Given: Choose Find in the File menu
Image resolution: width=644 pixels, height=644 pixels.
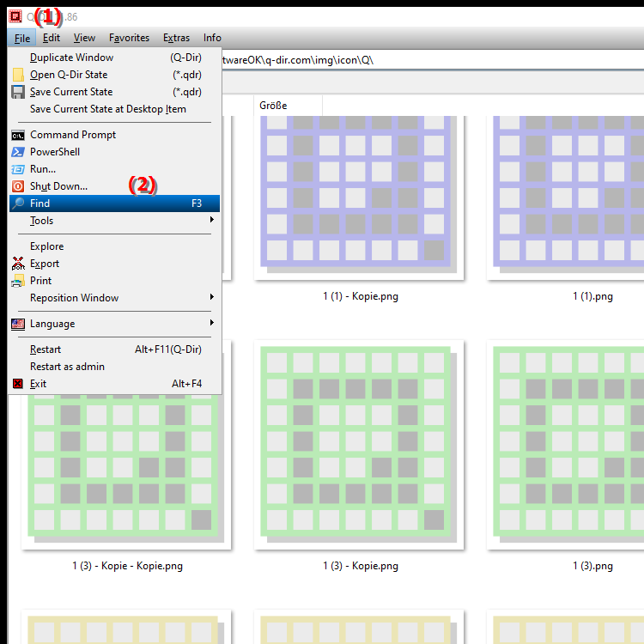Looking at the screenshot, I should pyautogui.click(x=114, y=204).
